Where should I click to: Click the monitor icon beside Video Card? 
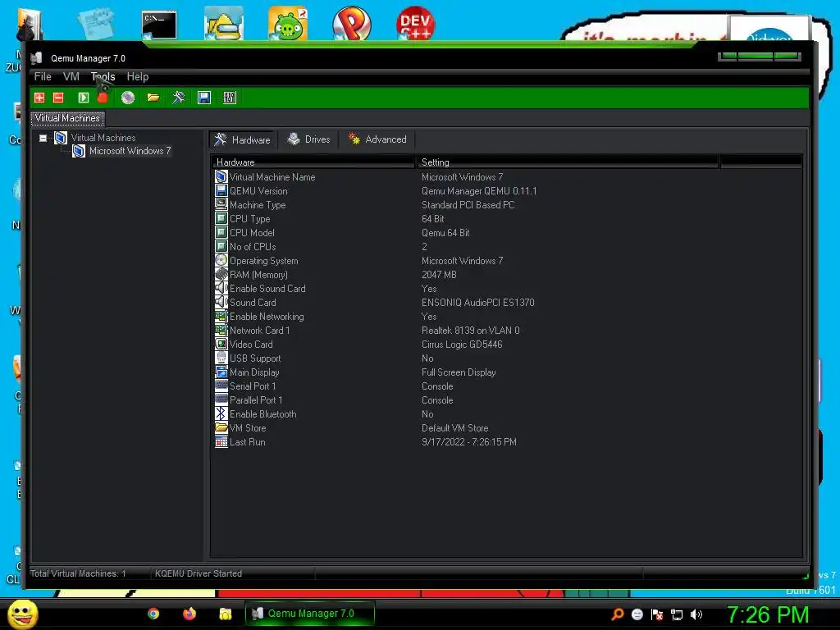221,344
